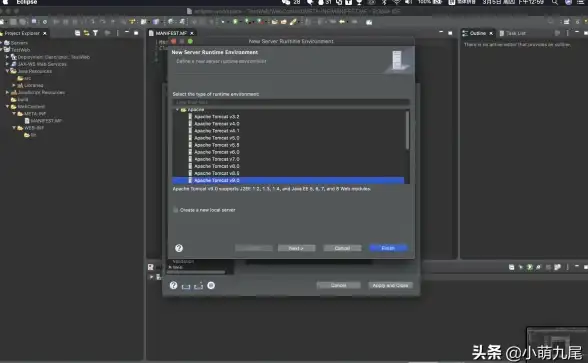Expand Deployment Descriptor: TestWeb node
The image size is (588, 363).
[x=7, y=57]
